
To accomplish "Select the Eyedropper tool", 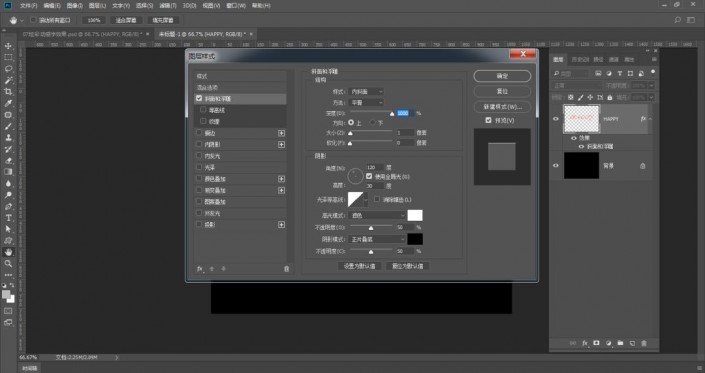I will click(x=8, y=103).
